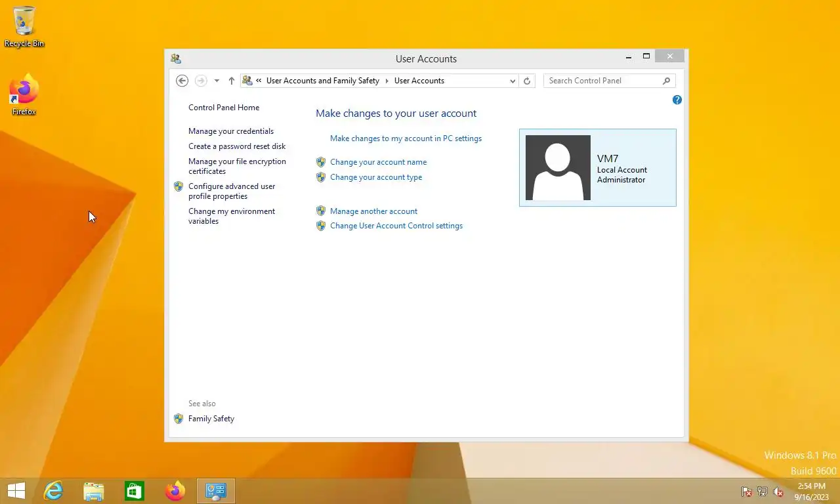Go up to User Accounts and Family Safety

[x=231, y=81]
